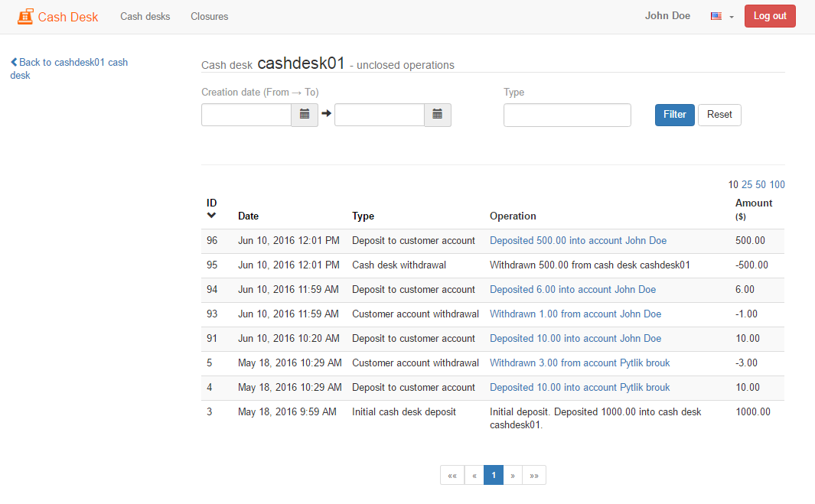Jump to the last results page
Image resolution: width=815 pixels, height=504 pixels.
(534, 475)
